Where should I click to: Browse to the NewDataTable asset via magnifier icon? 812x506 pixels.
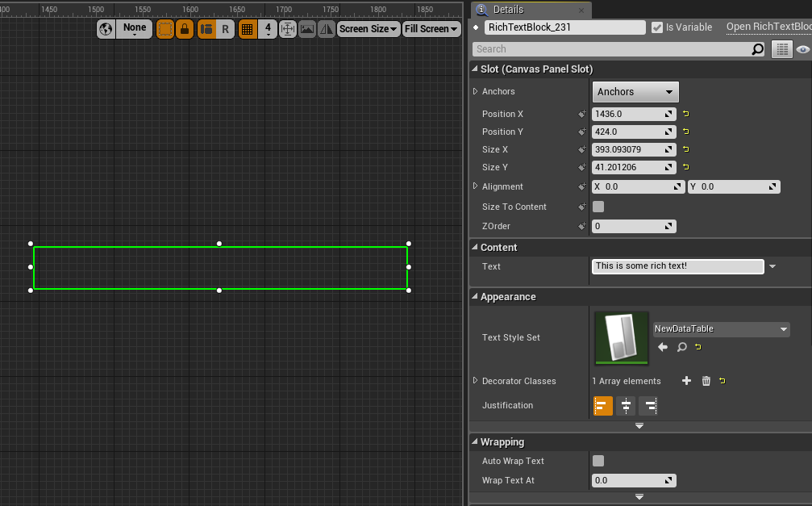[681, 347]
